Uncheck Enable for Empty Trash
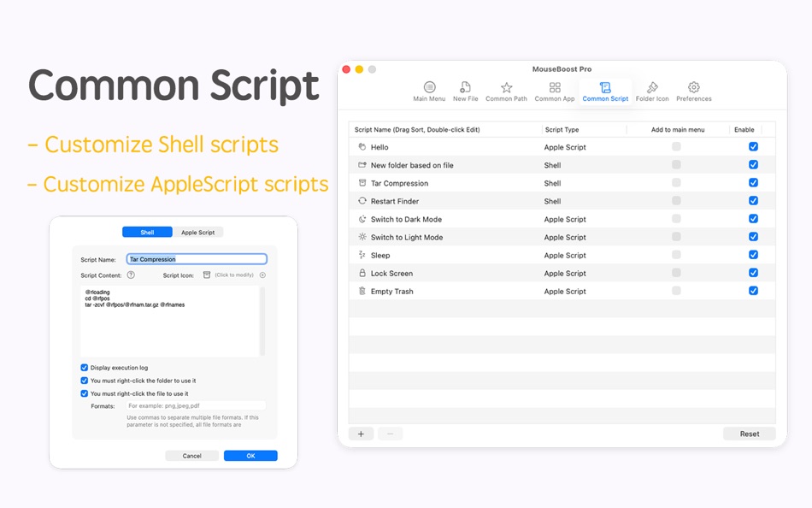This screenshot has width=812, height=508. pyautogui.click(x=753, y=291)
